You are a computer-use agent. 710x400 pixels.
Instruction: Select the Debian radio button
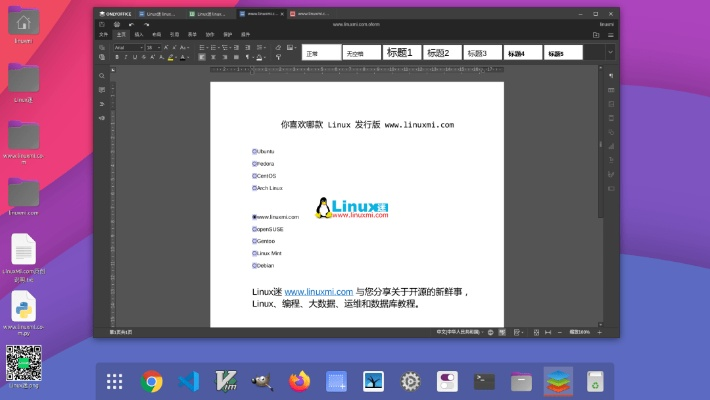[x=254, y=265]
